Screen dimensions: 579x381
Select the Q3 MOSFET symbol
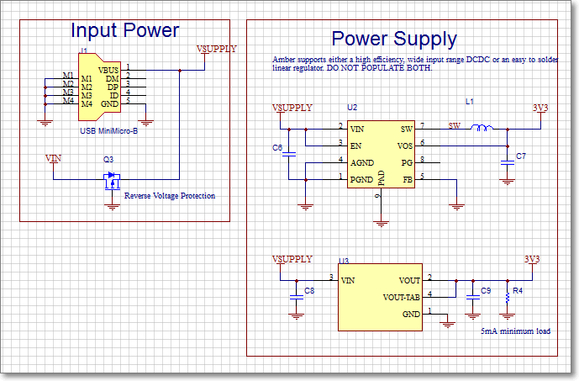point(112,181)
